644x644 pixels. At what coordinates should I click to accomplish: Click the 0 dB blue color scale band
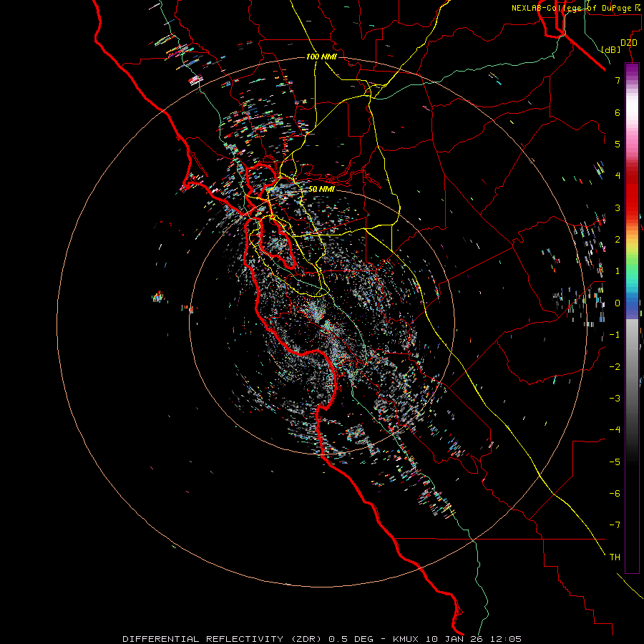632,303
